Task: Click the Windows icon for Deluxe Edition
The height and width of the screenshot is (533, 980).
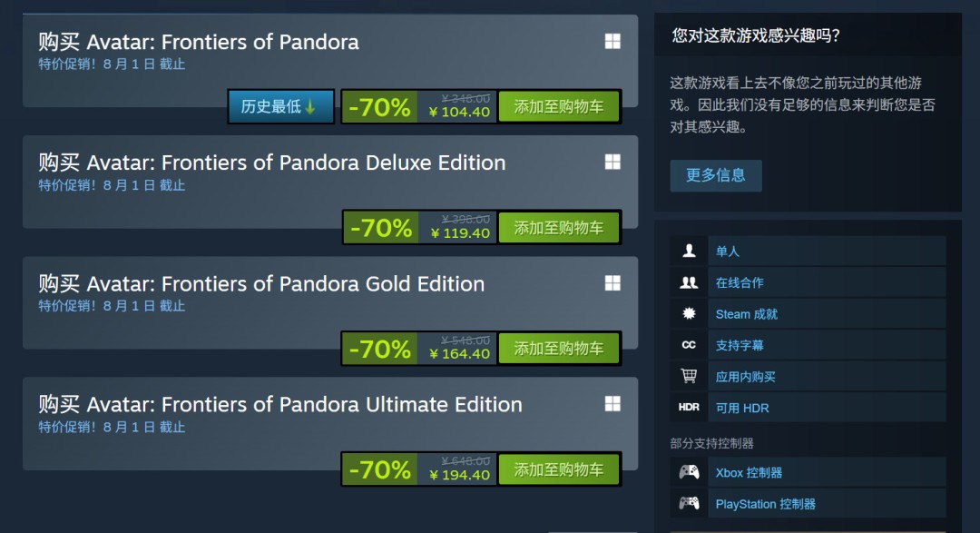Action: tap(612, 162)
